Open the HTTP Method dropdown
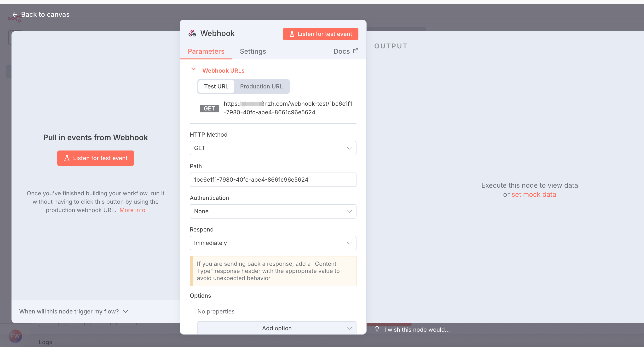 coord(273,148)
